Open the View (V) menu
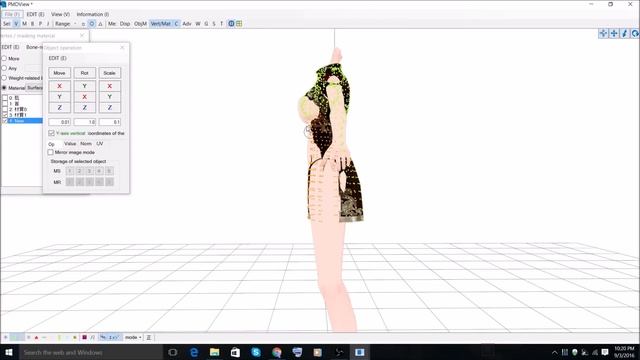This screenshot has width=640, height=360. click(x=60, y=14)
